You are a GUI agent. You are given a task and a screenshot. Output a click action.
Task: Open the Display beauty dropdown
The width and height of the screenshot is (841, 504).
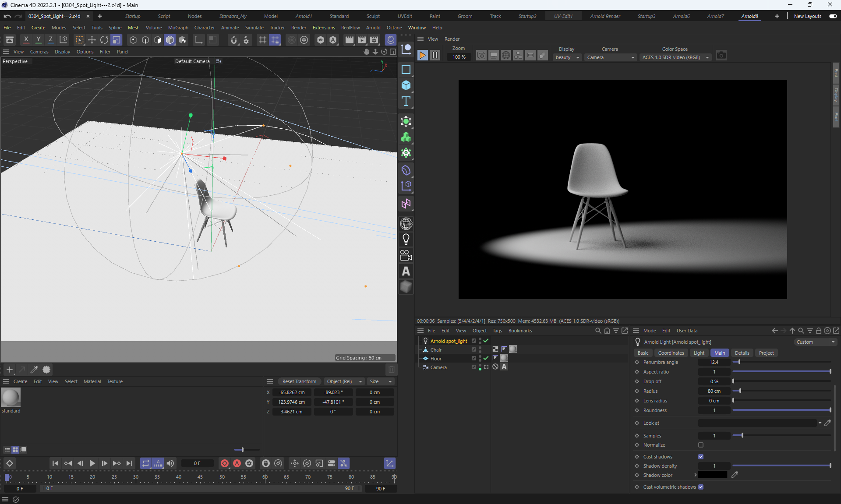click(567, 57)
